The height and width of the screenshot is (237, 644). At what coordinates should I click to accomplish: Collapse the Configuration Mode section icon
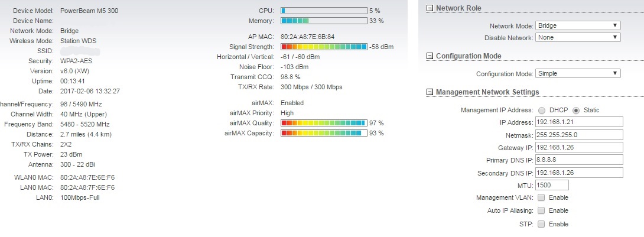[430, 56]
